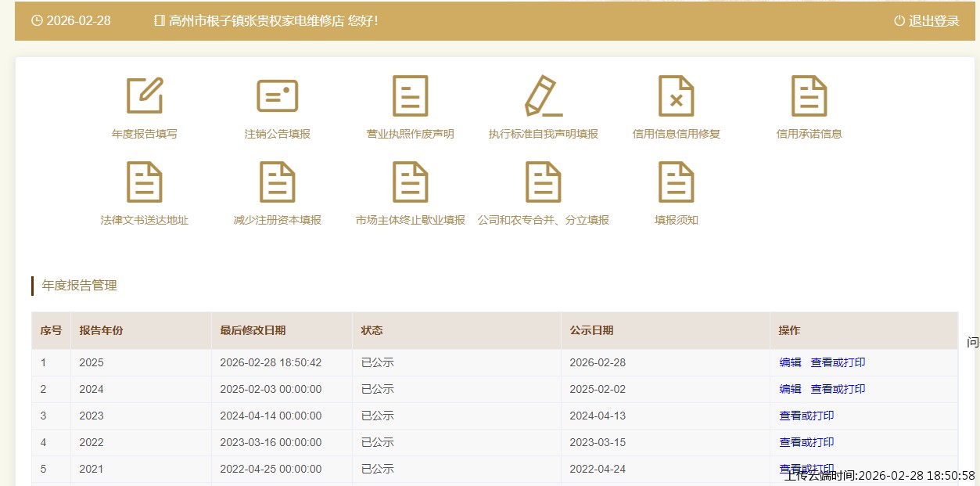The height and width of the screenshot is (486, 980).
Task: Click 公司和农专合并、分立填报 icon
Action: click(x=543, y=182)
